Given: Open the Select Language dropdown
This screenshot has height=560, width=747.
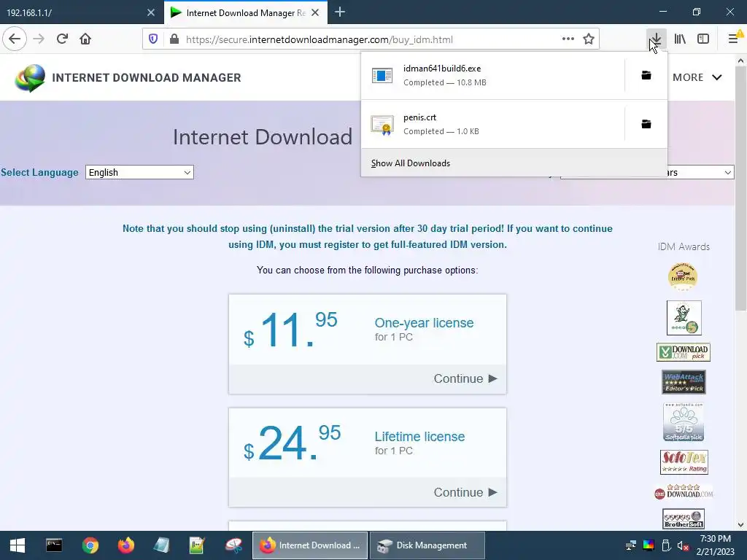Looking at the screenshot, I should click(x=139, y=172).
